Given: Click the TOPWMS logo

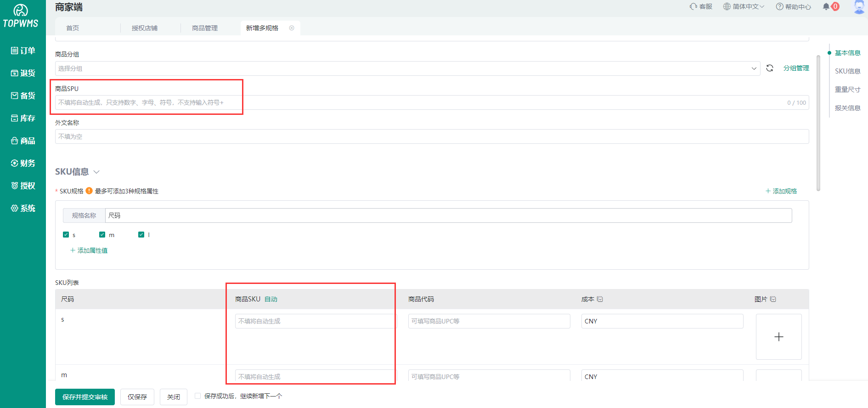Looking at the screenshot, I should pos(21,16).
